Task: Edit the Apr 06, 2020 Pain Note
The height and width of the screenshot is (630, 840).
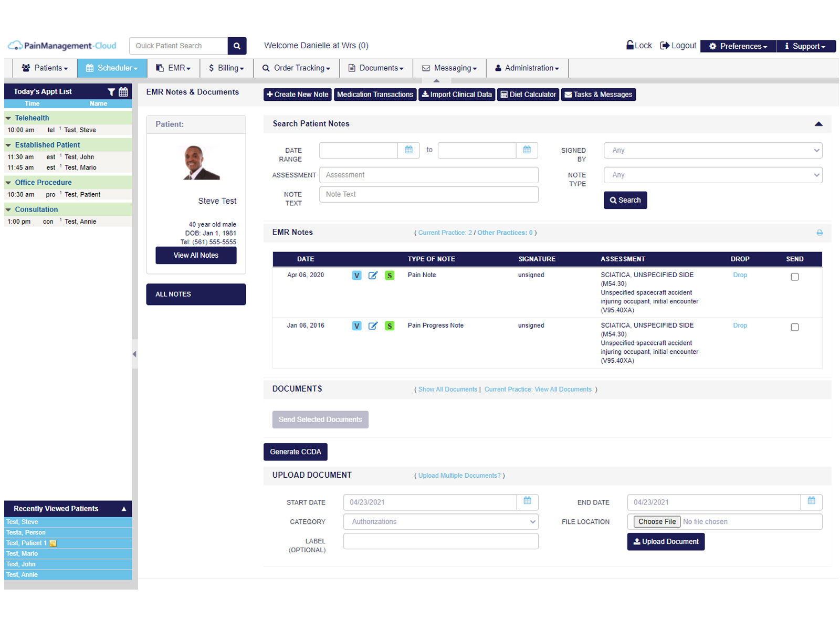Action: point(373,276)
